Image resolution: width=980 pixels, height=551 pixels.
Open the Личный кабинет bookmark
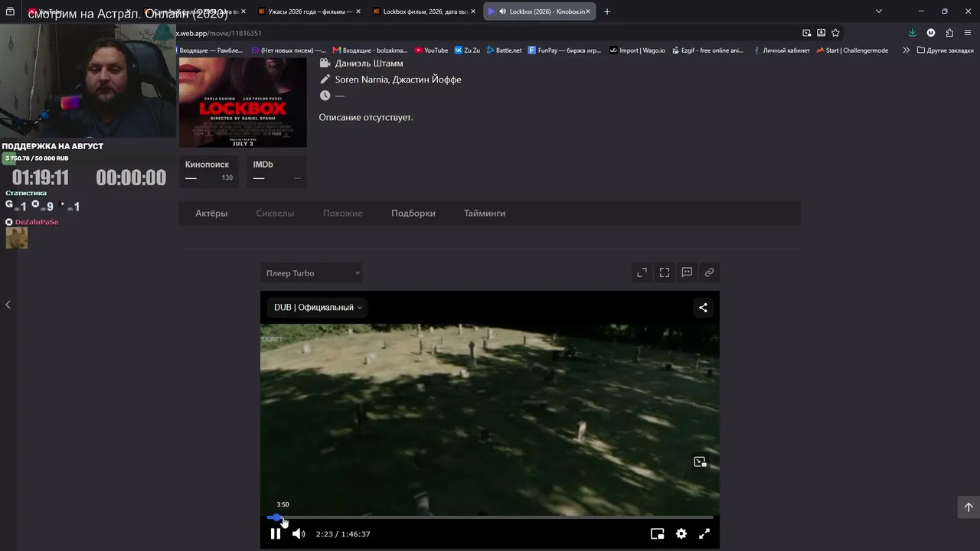(781, 51)
